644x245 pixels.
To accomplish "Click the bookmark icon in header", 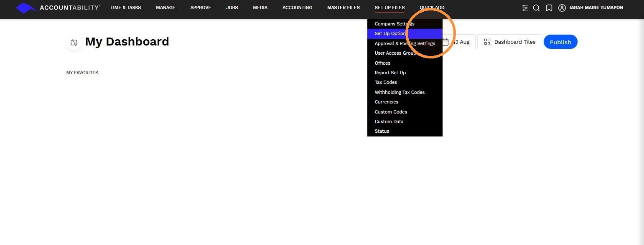I will click(x=549, y=8).
